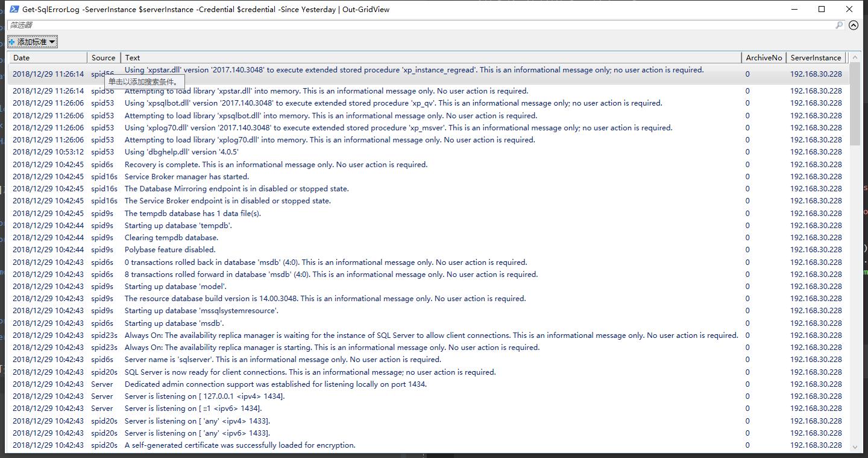
Task: Select row "Using 'dbghelp.dll' version '4.0.5'"
Action: point(429,152)
